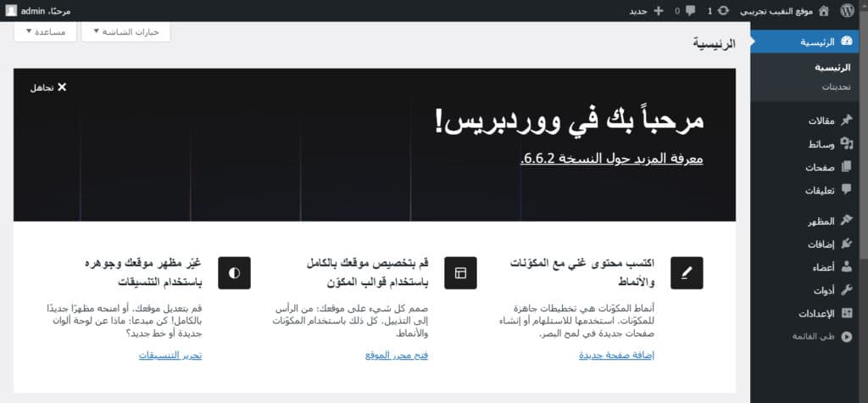Click the مرحباً بك في ووردبريس heading
The width and height of the screenshot is (868, 403).
(569, 121)
